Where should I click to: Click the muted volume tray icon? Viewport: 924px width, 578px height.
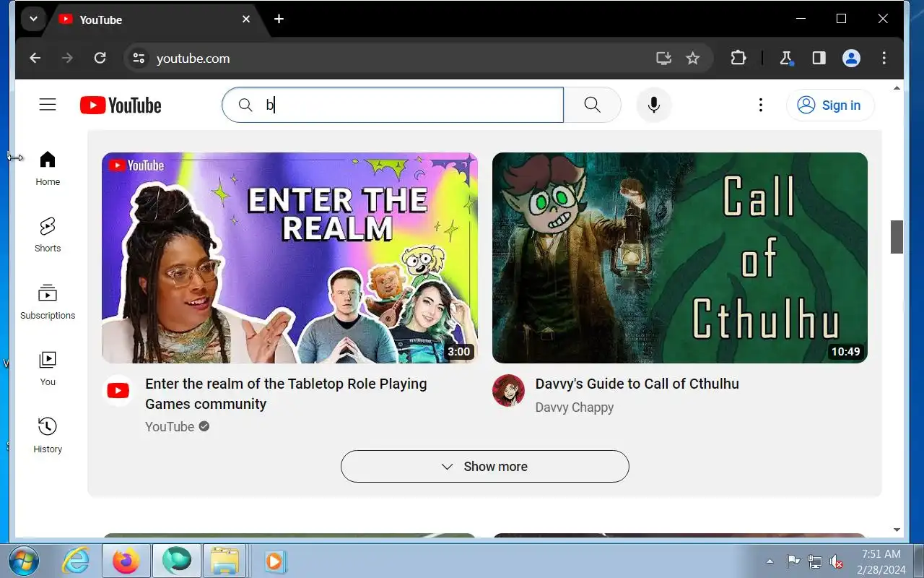837,561
